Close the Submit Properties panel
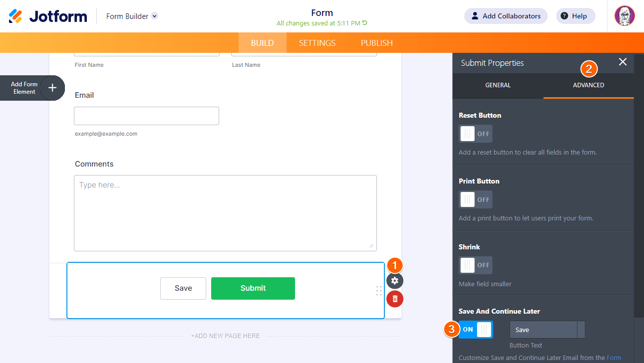Viewport: 644px width, 363px height. coord(623,62)
